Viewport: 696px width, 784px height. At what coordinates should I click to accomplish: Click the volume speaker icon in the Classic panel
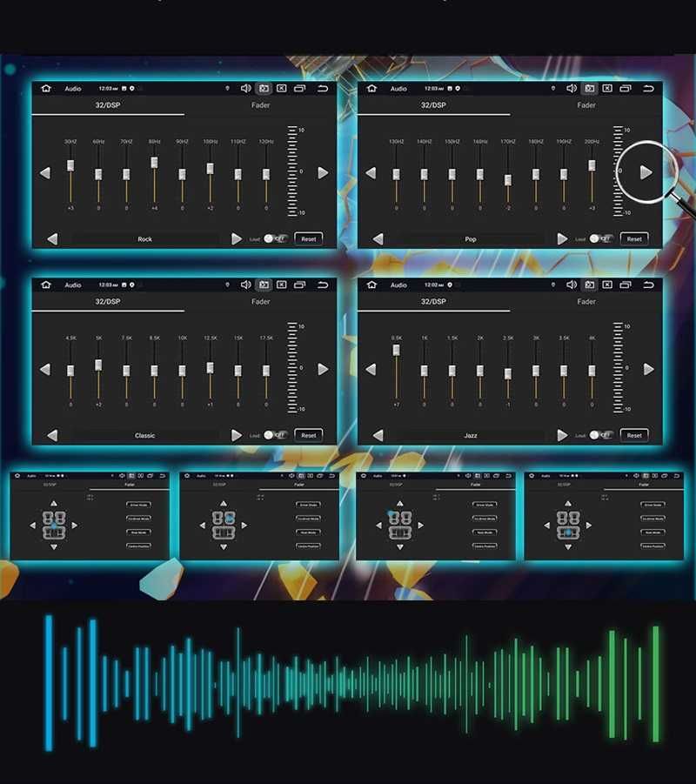(x=245, y=285)
